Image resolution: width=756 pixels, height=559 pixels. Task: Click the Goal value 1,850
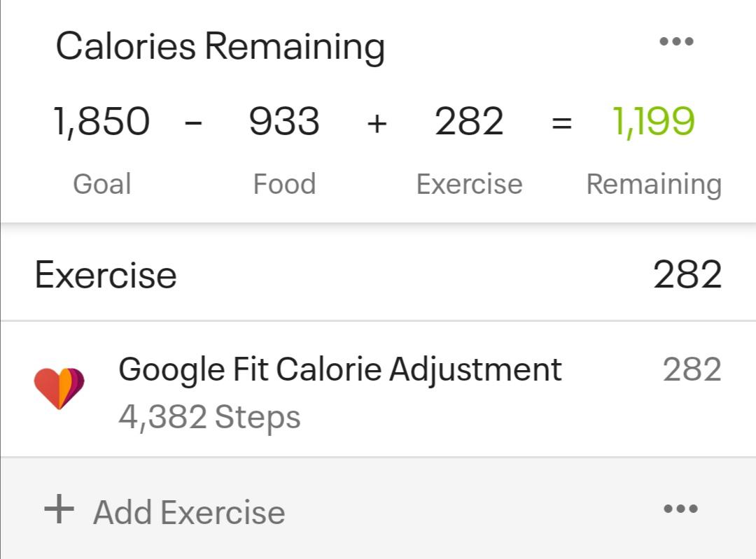101,120
